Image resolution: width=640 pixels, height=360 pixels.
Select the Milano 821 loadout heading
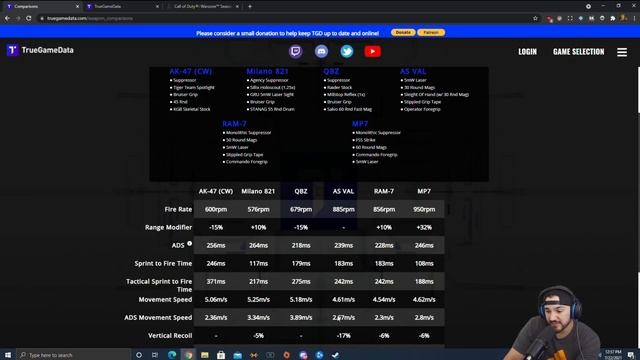click(x=267, y=71)
